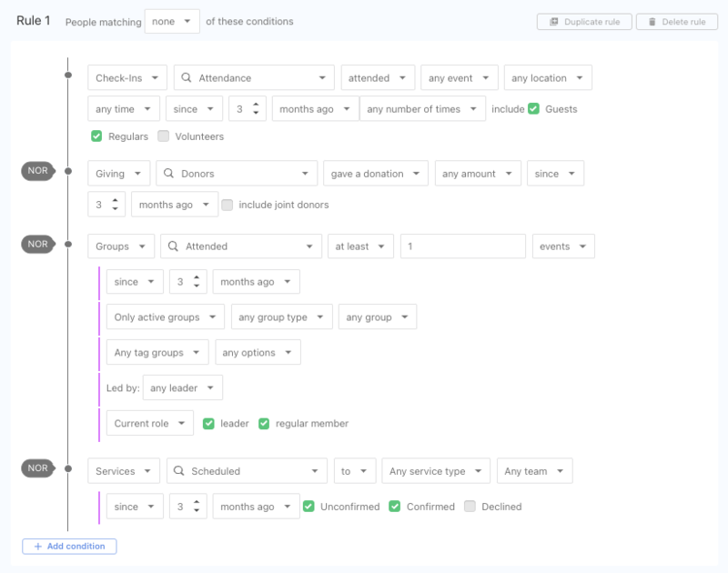Click the plus icon on Add condition

(36, 546)
